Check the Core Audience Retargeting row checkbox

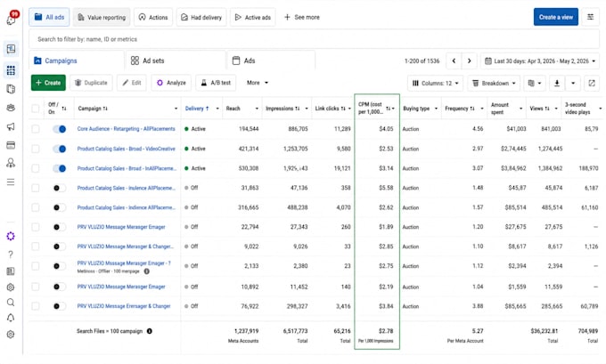click(x=35, y=129)
